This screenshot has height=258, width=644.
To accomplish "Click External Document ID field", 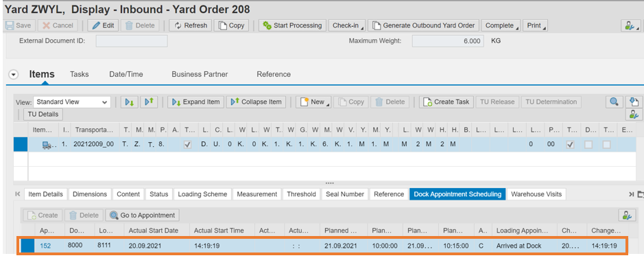I will 132,41.
